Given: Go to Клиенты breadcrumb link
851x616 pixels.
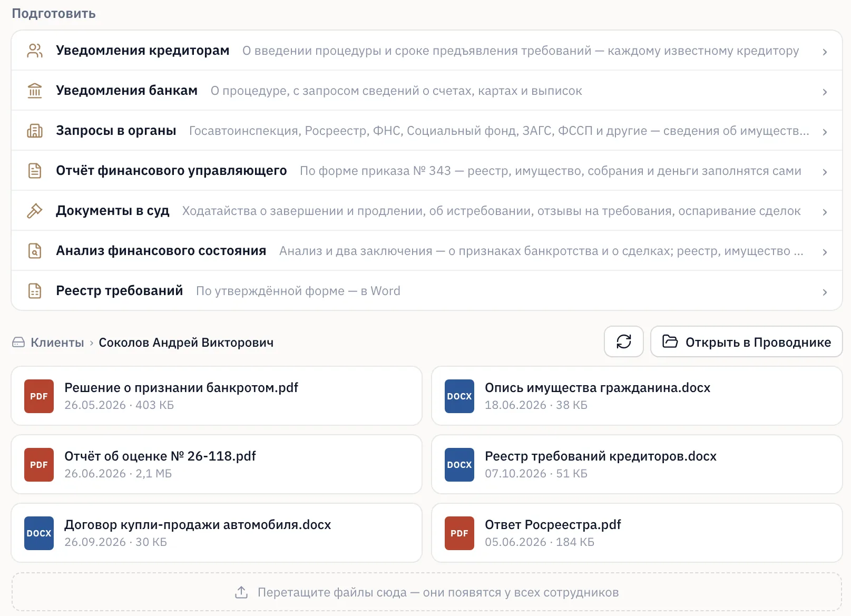Looking at the screenshot, I should [57, 343].
